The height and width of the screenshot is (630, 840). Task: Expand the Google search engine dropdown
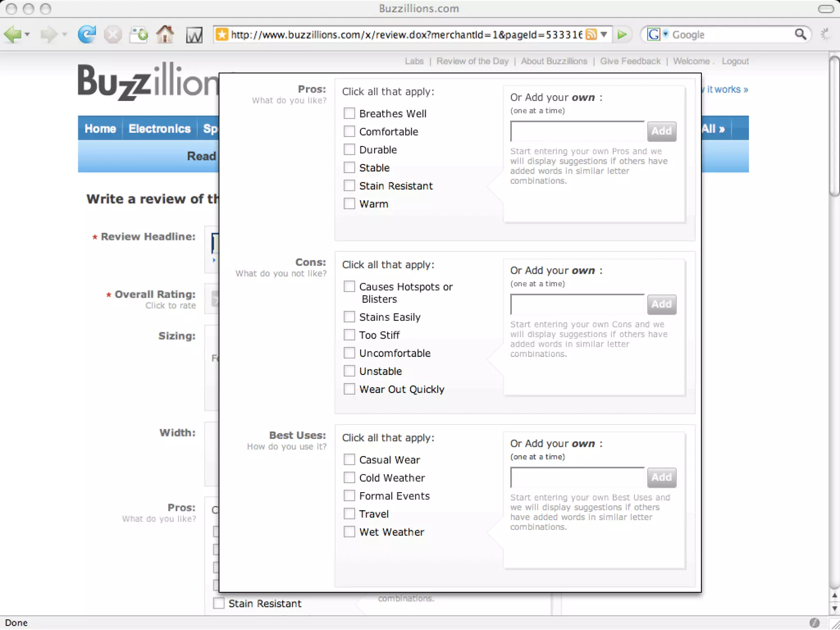666,34
